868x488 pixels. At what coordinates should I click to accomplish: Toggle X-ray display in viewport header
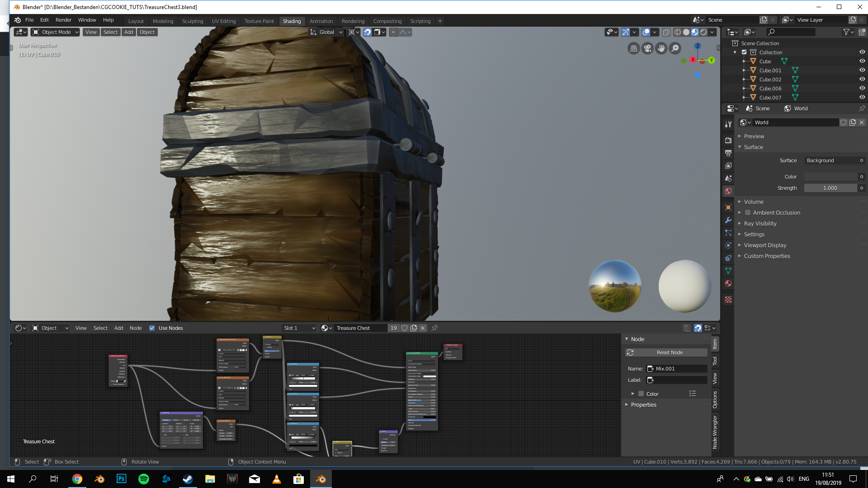666,32
